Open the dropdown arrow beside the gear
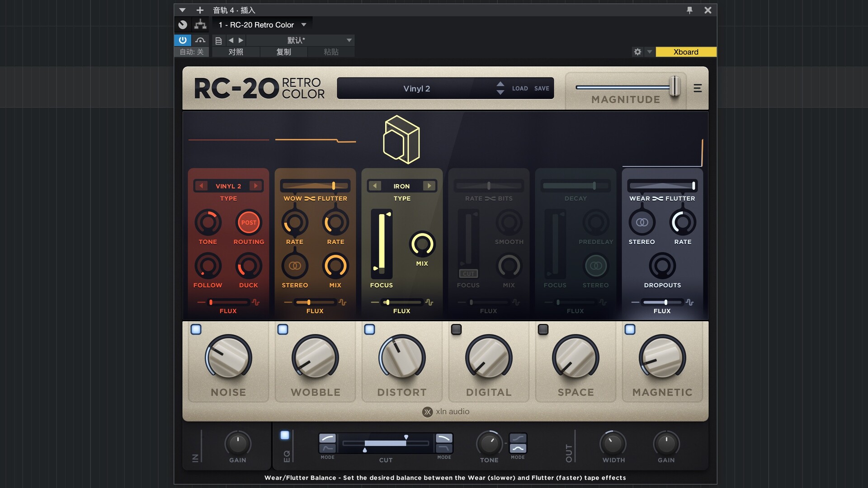Viewport: 868px width, 488px height. click(649, 52)
